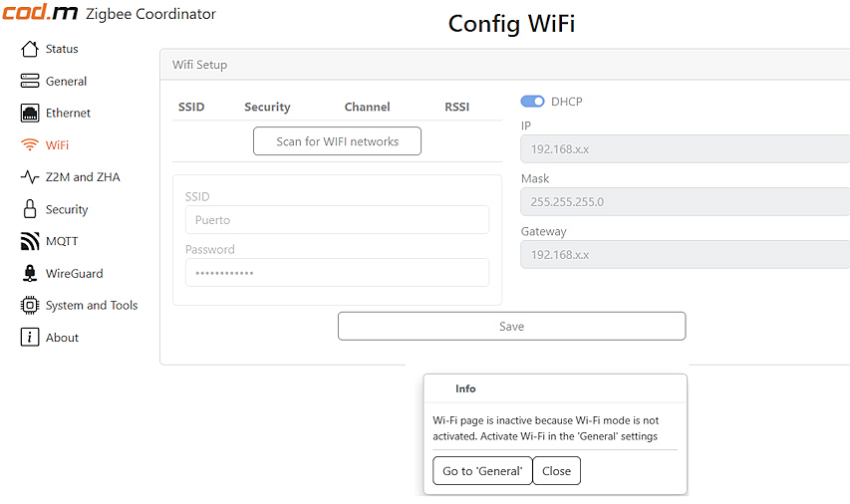This screenshot has width=850, height=504.
Task: Select WiFi in the sidebar
Action: 57,145
